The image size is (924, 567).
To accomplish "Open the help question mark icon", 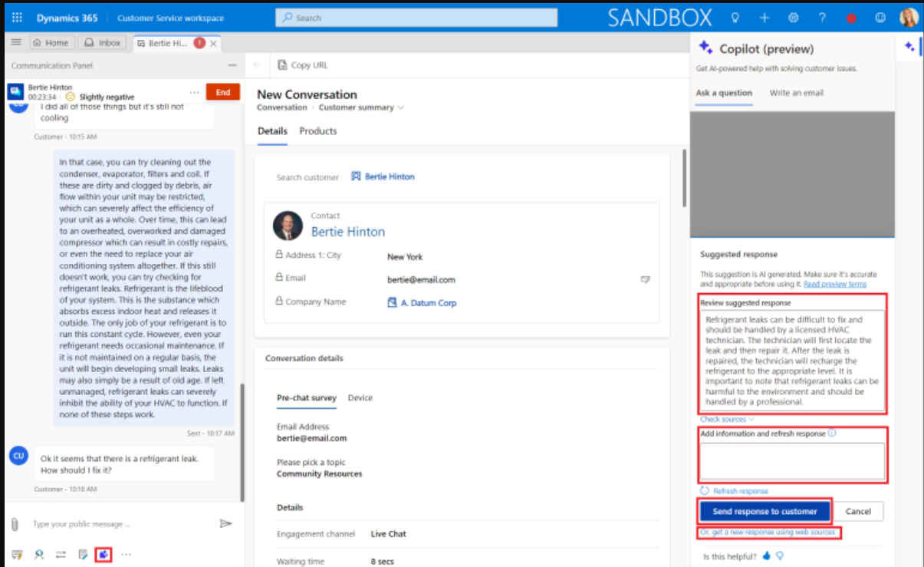I will 822,18.
